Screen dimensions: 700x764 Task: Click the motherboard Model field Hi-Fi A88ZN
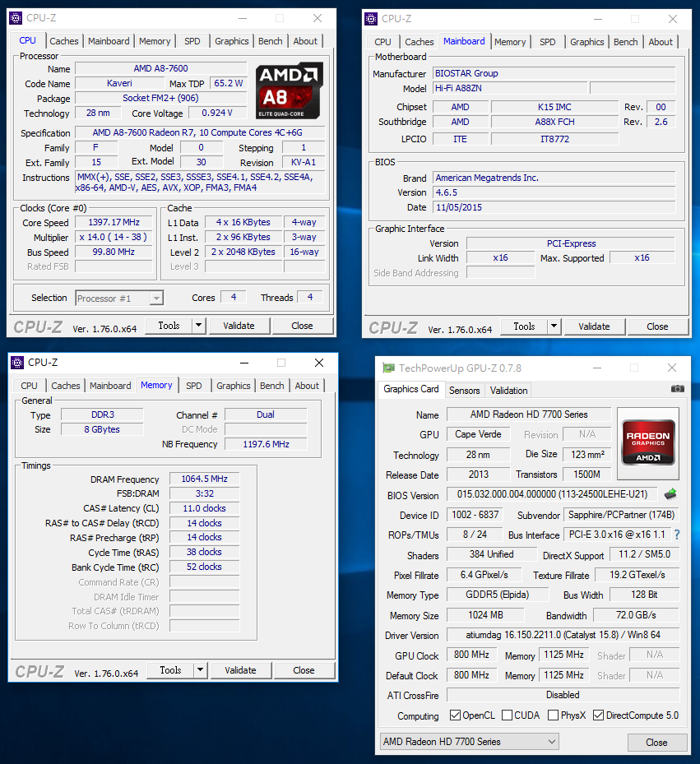coord(510,88)
